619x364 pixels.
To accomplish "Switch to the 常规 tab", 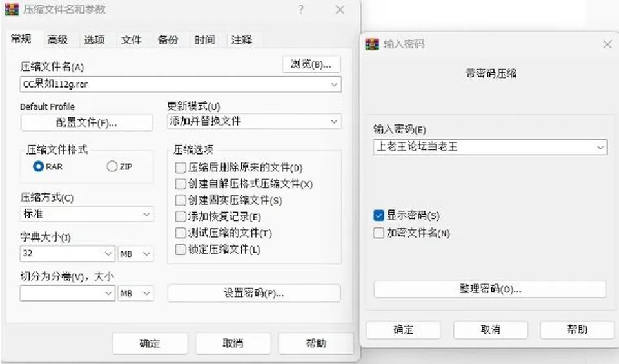I will 21,39.
